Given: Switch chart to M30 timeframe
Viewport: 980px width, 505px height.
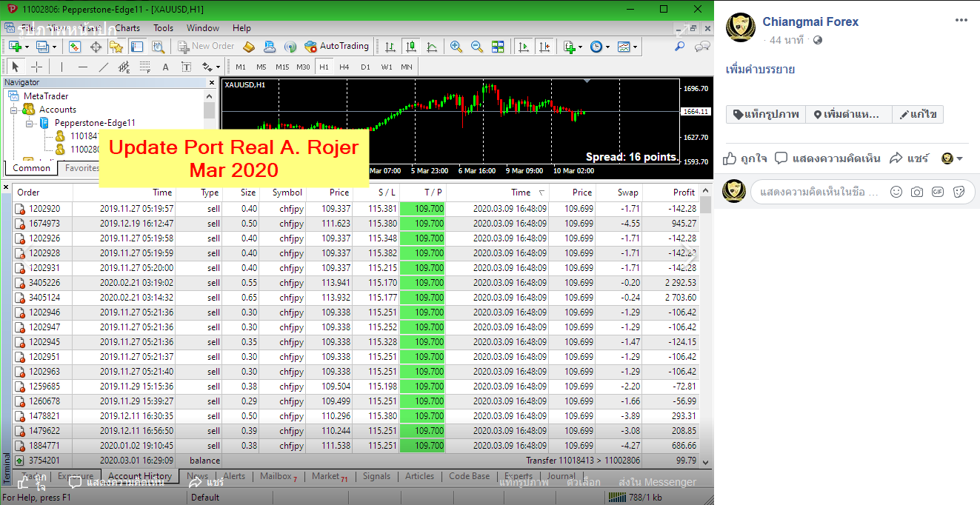Looking at the screenshot, I should [x=303, y=67].
